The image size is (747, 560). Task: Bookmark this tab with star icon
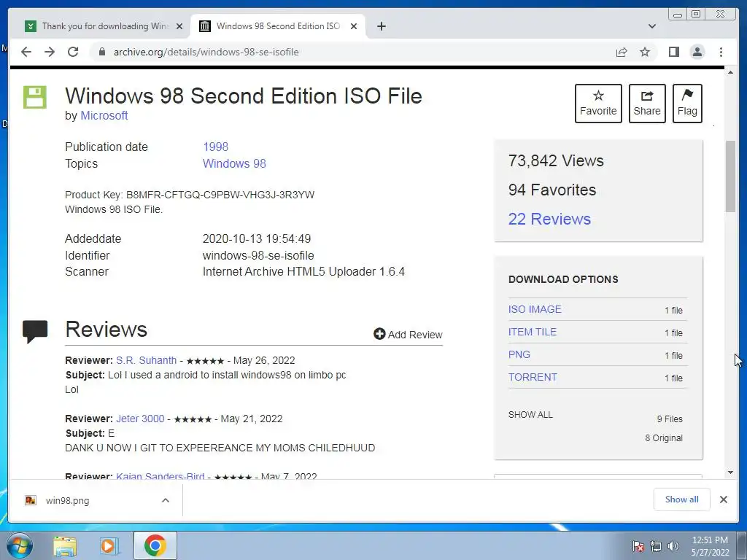tap(645, 52)
